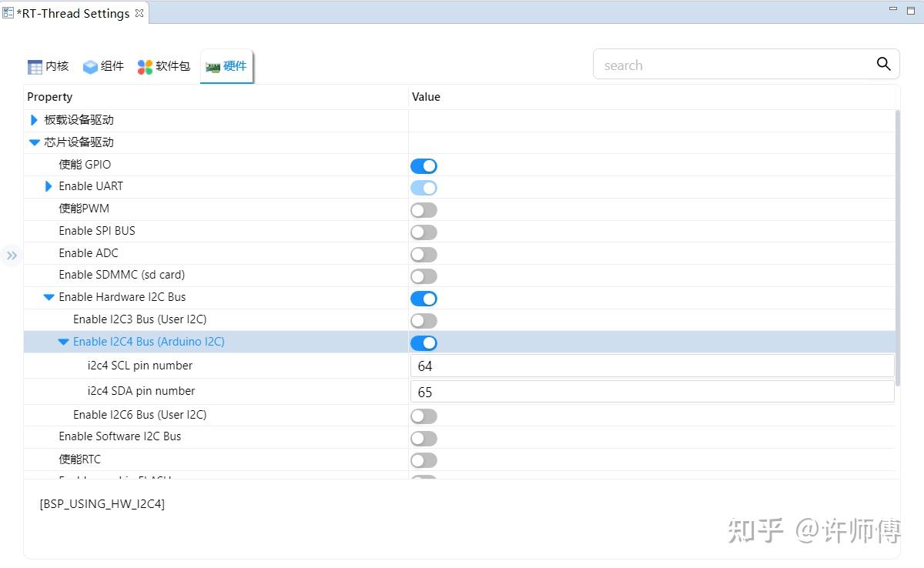Click the Packages (软件包) icon
The height and width of the screenshot is (568, 924).
point(143,65)
